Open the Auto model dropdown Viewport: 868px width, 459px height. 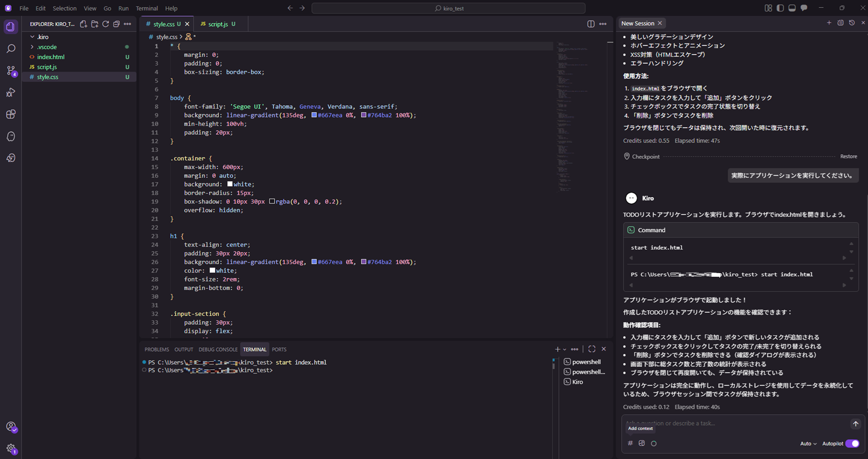[808, 444]
